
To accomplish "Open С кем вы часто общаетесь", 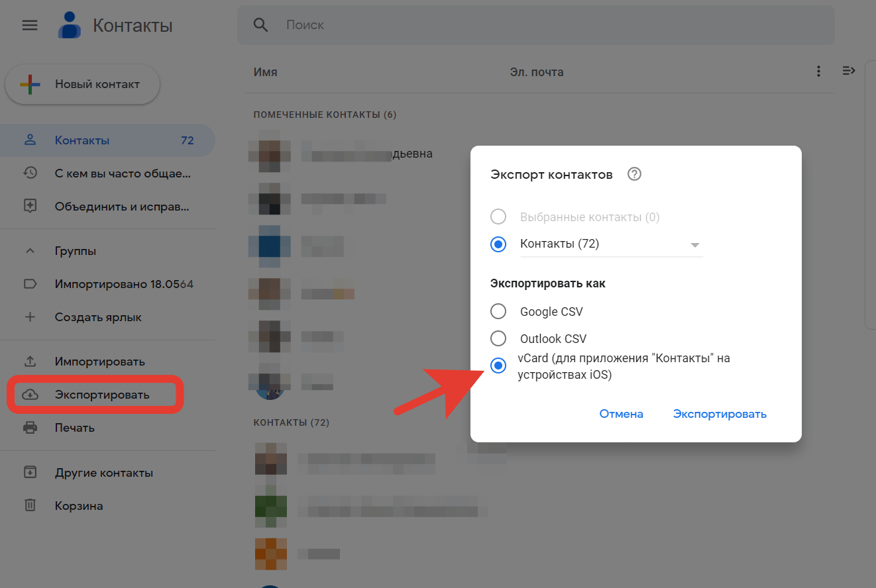I will click(x=122, y=173).
